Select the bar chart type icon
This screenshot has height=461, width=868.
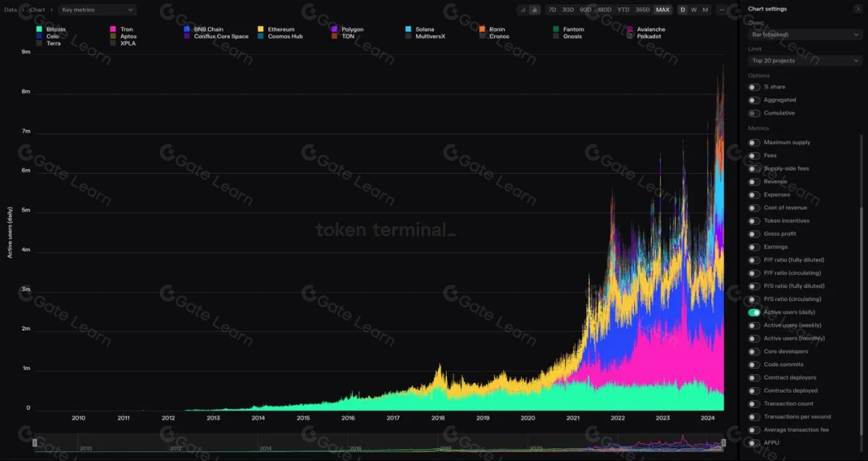pyautogui.click(x=534, y=10)
